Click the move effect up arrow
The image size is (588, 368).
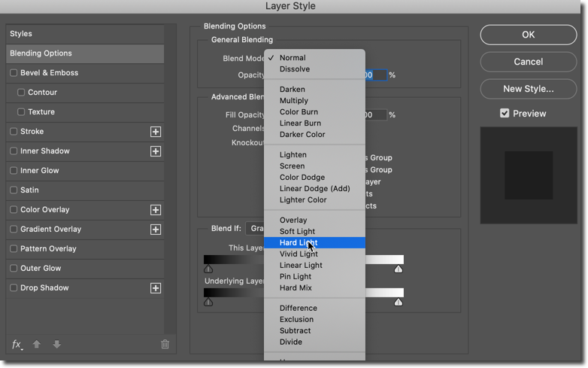pyautogui.click(x=37, y=344)
